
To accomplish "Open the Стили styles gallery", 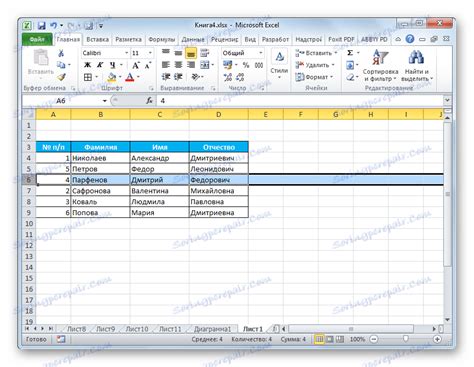I will point(279,65).
